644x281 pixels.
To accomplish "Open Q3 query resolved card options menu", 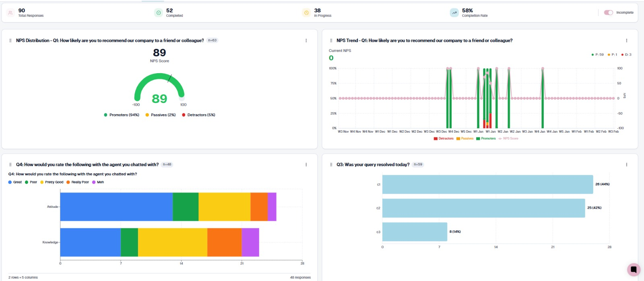I will coord(626,164).
